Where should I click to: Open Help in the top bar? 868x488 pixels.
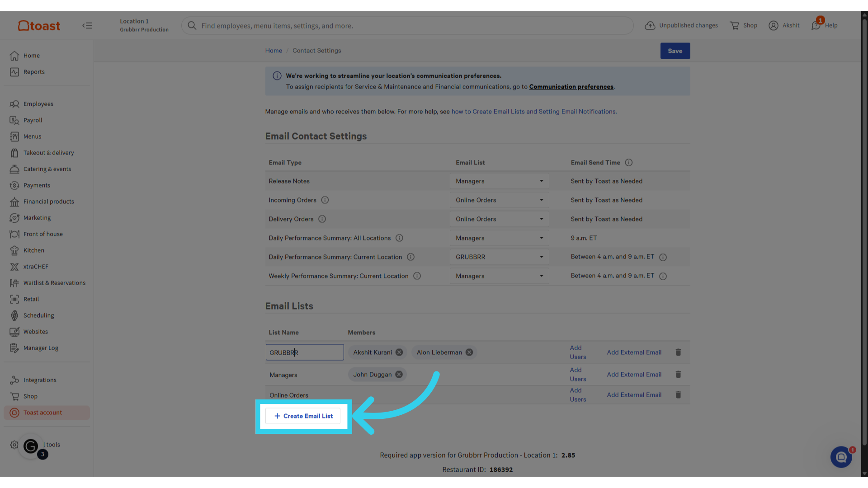826,25
